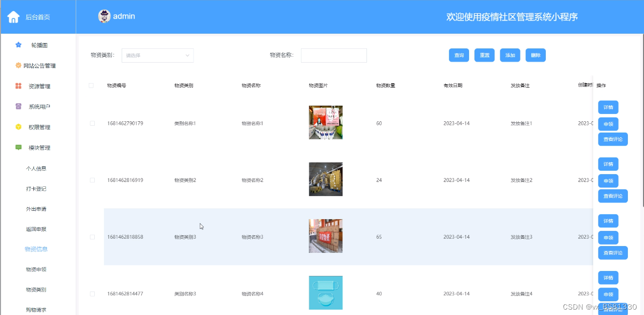This screenshot has height=315, width=644.
Task: Click the 物资编号 column header
Action: point(117,86)
